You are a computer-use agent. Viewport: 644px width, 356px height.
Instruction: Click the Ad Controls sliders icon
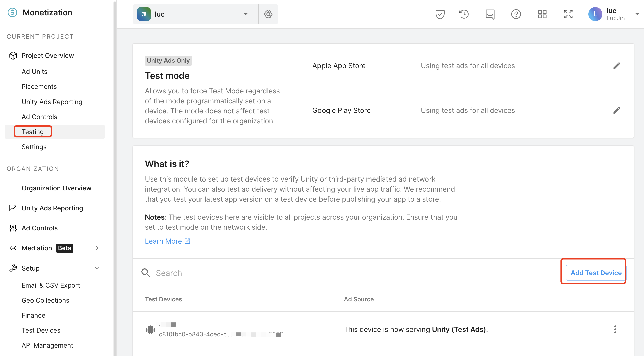tap(13, 228)
